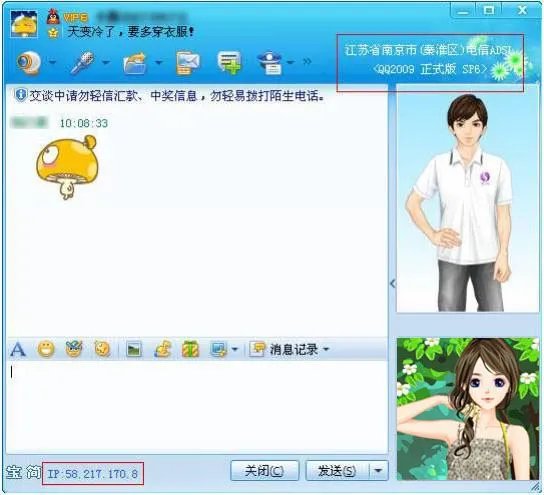Minimize the chat window
This screenshot has width=544, height=495.
click(463, 11)
